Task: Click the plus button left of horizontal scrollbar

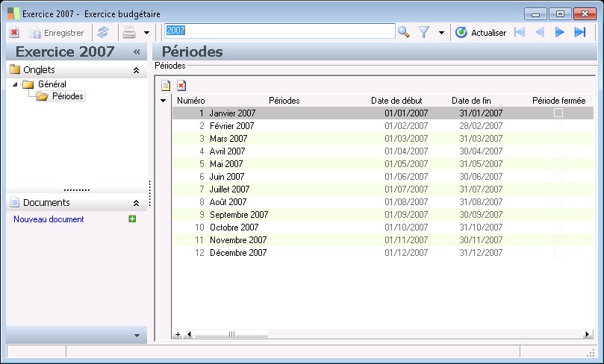Action: (178, 334)
